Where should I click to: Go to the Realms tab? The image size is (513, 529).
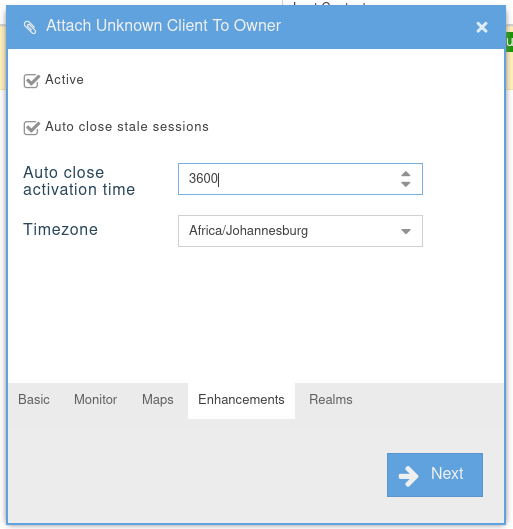click(x=331, y=399)
